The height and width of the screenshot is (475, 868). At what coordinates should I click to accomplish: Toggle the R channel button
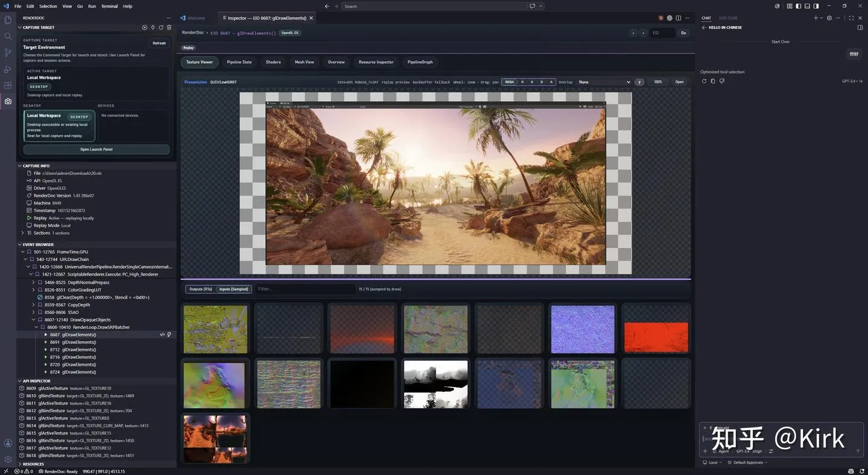point(522,82)
